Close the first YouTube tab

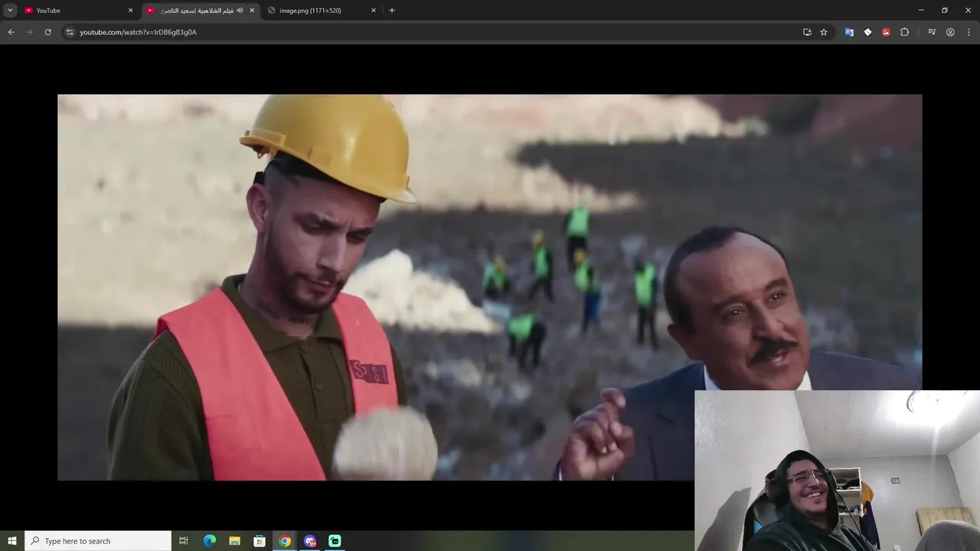tap(130, 10)
